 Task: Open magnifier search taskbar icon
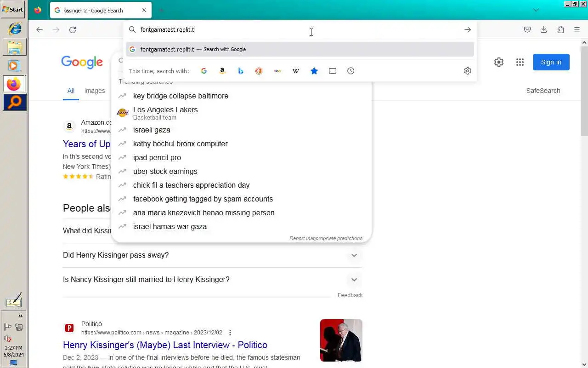(15, 102)
